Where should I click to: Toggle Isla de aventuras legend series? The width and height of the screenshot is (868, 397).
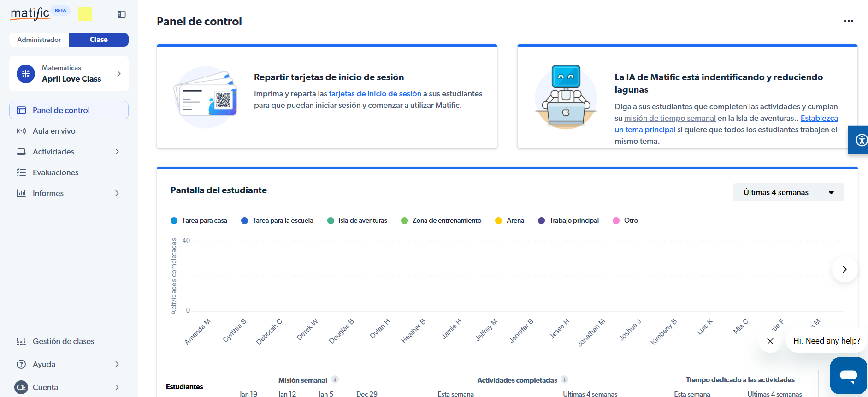point(357,220)
